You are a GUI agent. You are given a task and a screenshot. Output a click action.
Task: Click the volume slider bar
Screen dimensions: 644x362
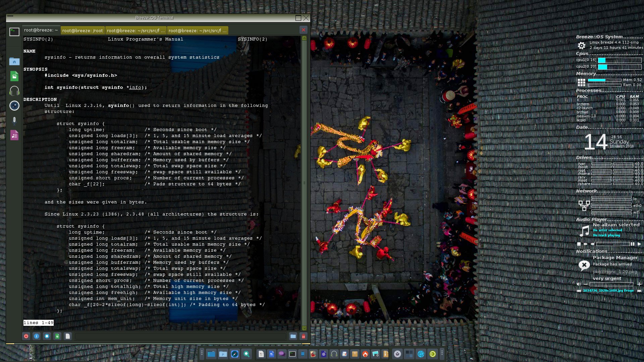(x=611, y=284)
